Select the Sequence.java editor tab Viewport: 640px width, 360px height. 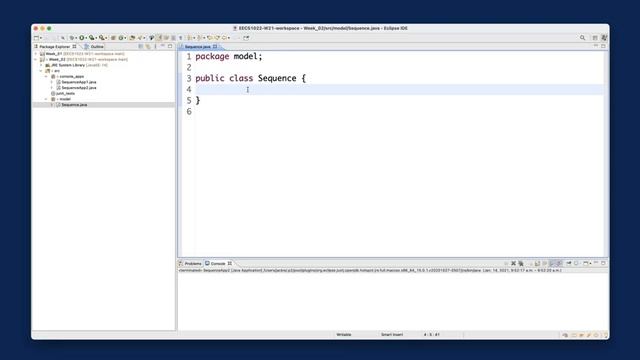(198, 47)
